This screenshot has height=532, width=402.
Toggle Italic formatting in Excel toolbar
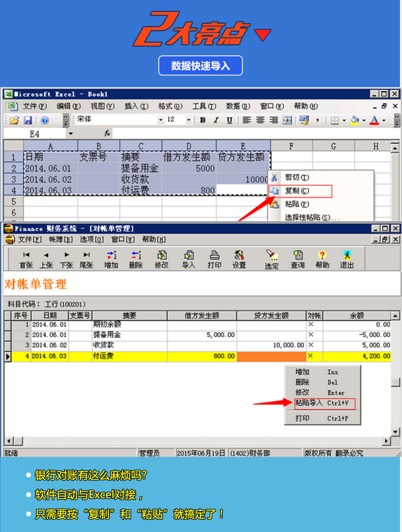216,120
